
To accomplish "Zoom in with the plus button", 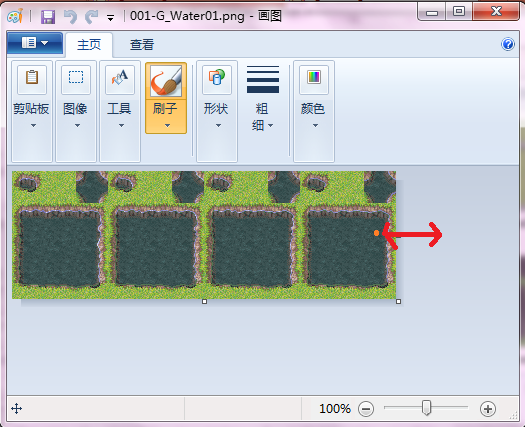I will [488, 409].
